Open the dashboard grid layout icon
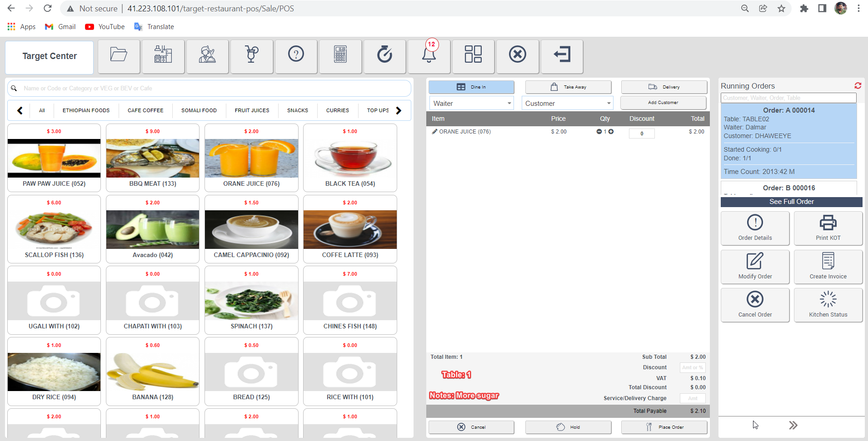Image resolution: width=868 pixels, height=441 pixels. (473, 56)
